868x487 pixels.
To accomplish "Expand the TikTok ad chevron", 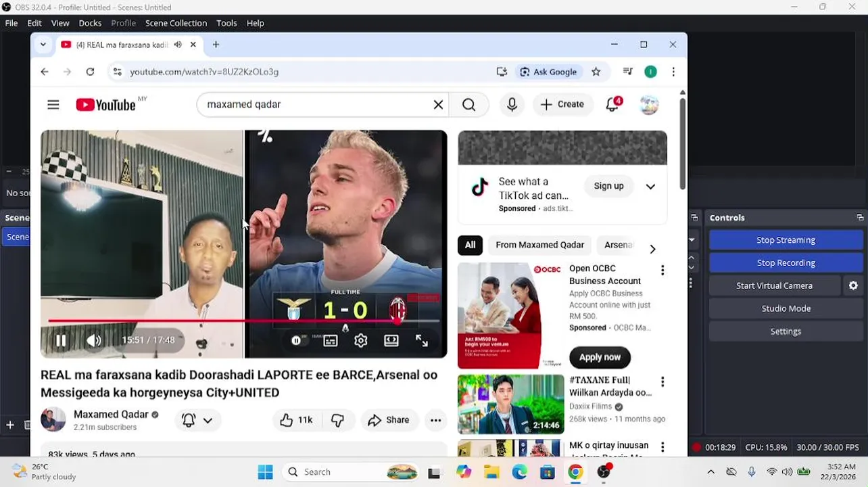I will (x=650, y=187).
